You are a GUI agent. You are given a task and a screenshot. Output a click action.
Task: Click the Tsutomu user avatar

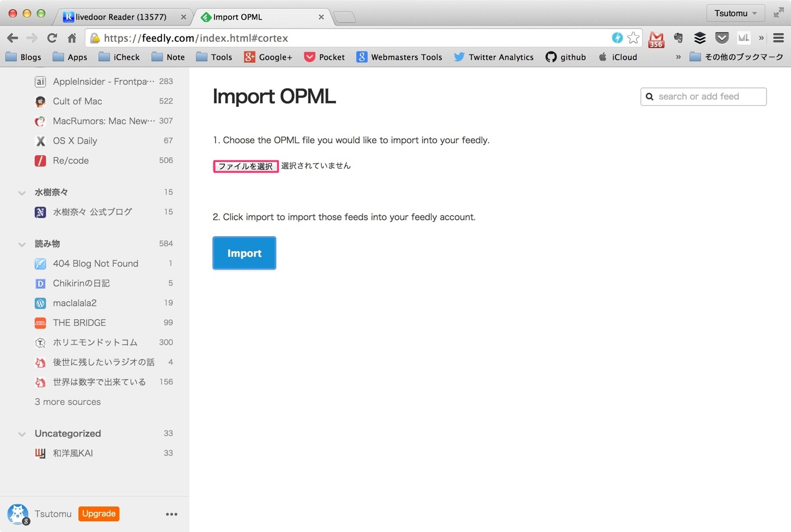(17, 514)
